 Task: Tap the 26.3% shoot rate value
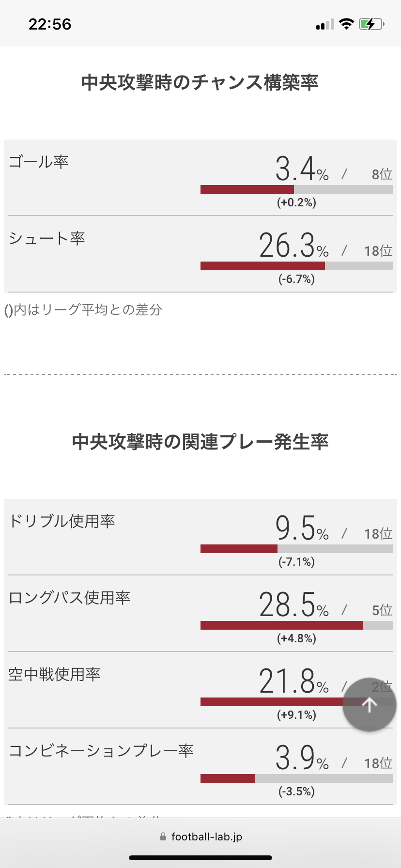[293, 245]
